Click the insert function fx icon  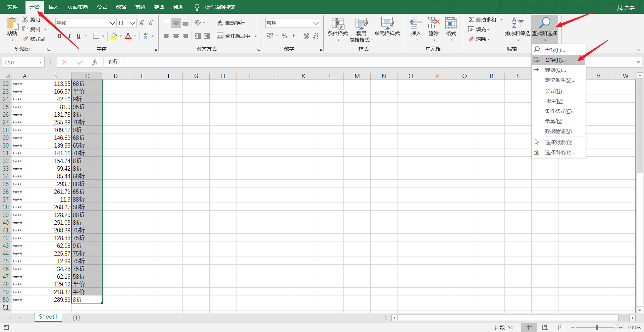[x=95, y=62]
